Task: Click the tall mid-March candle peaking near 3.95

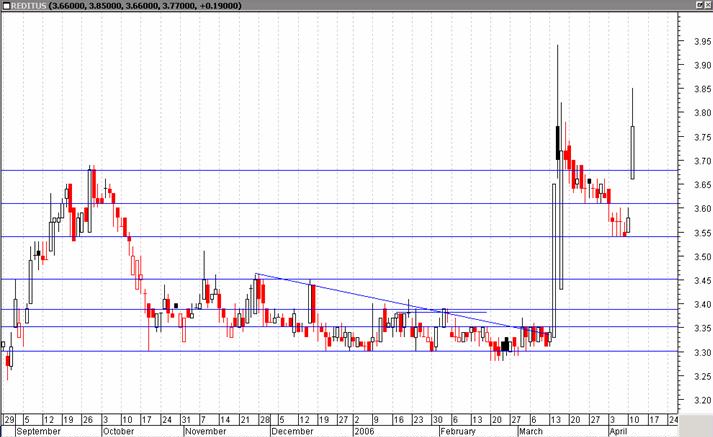Action: click(x=558, y=143)
